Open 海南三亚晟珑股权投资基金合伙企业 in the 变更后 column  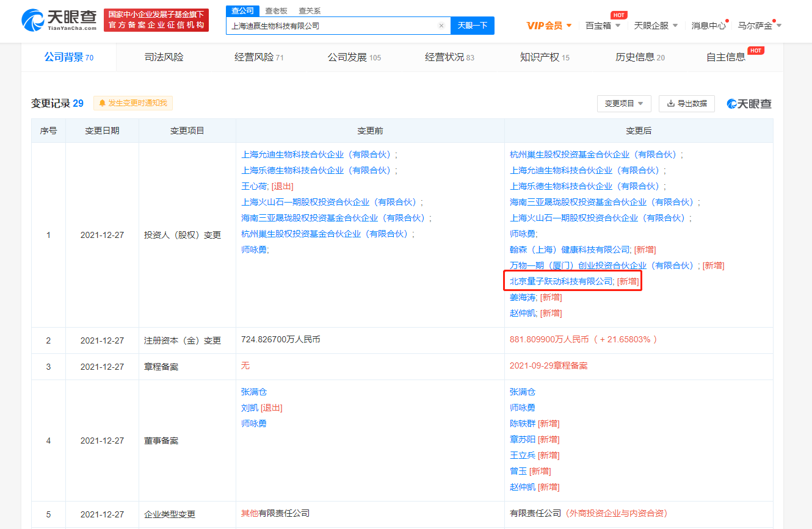(604, 202)
